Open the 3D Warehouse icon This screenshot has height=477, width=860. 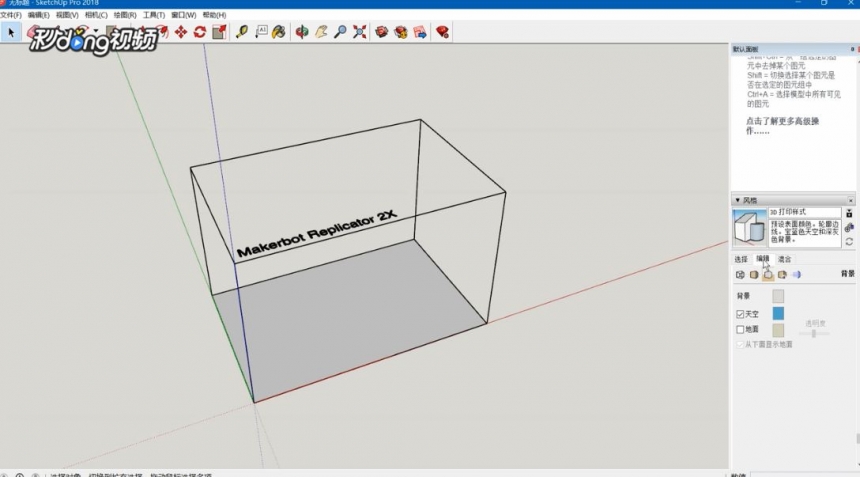pyautogui.click(x=382, y=32)
